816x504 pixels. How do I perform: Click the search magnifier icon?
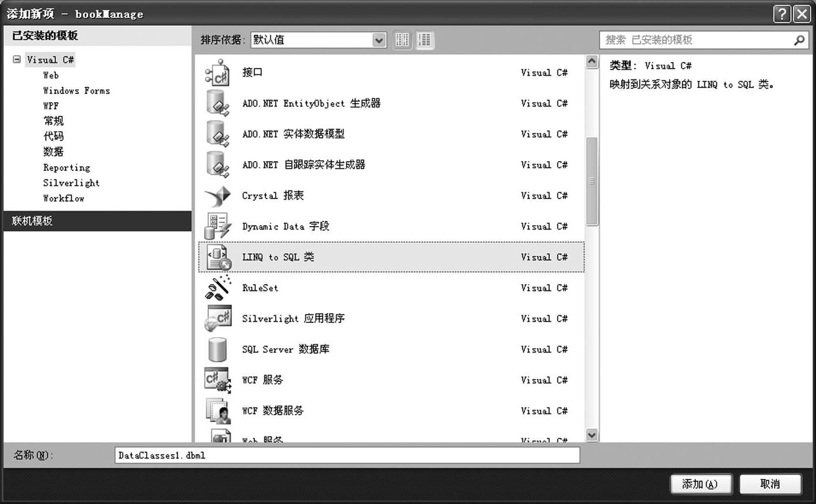pos(799,40)
